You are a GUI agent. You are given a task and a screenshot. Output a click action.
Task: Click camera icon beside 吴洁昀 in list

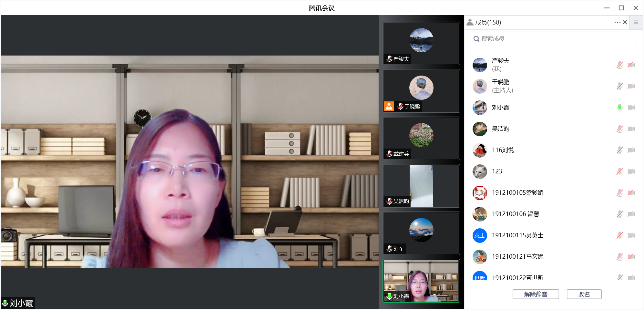coord(631,129)
